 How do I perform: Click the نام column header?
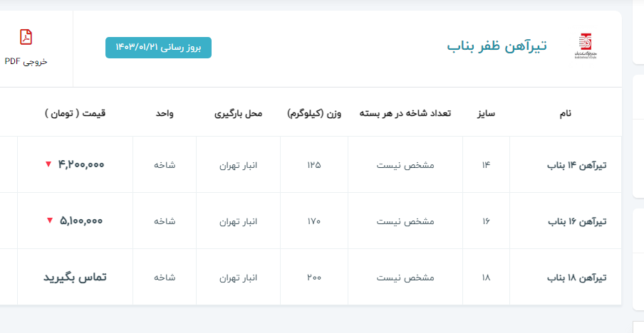(x=566, y=113)
